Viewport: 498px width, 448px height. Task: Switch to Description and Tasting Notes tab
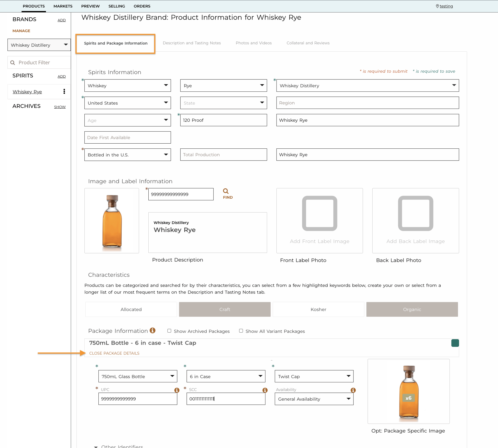192,43
